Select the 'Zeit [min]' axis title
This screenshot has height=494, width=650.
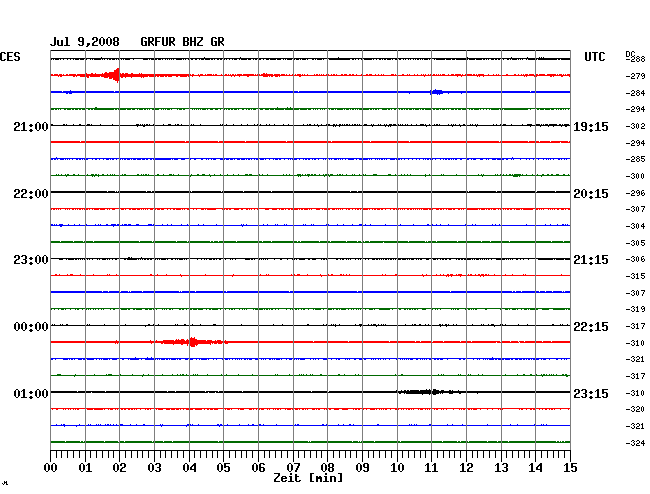coord(308,478)
